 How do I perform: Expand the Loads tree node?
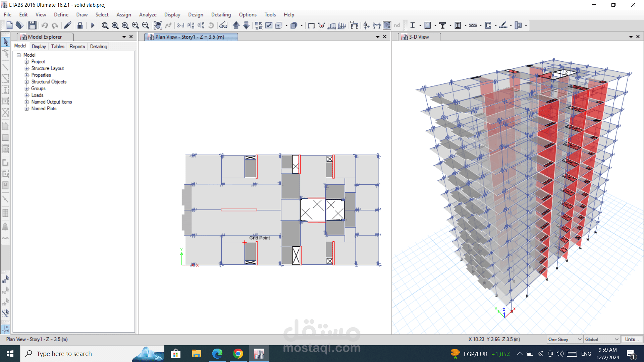(x=26, y=95)
